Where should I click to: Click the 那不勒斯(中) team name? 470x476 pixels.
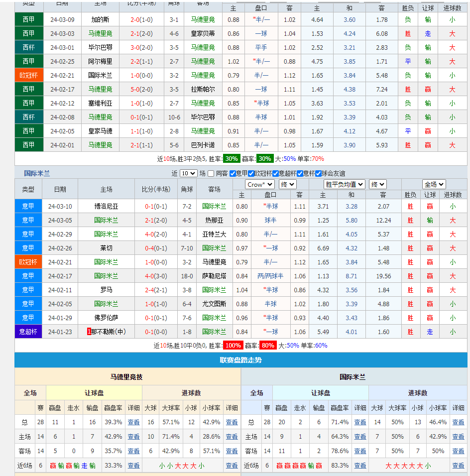click(108, 332)
